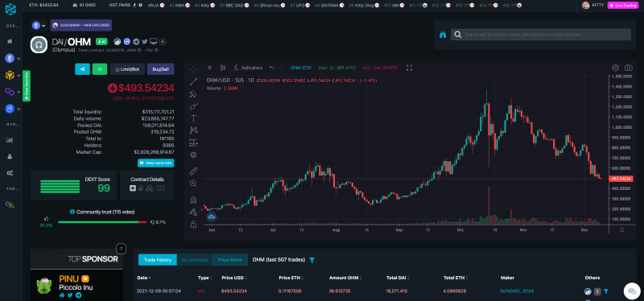Open the user account sidebar icon
Image resolution: width=644 pixels, height=301 pixels.
tap(10, 156)
